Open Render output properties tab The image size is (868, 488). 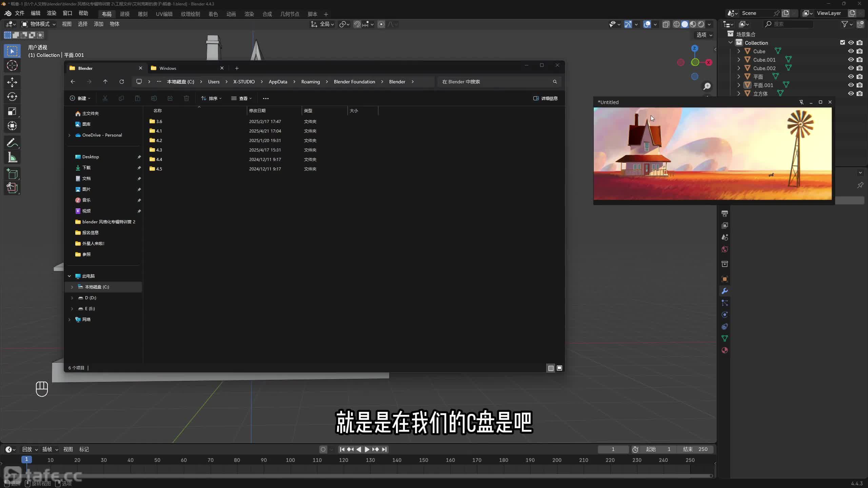[725, 214]
